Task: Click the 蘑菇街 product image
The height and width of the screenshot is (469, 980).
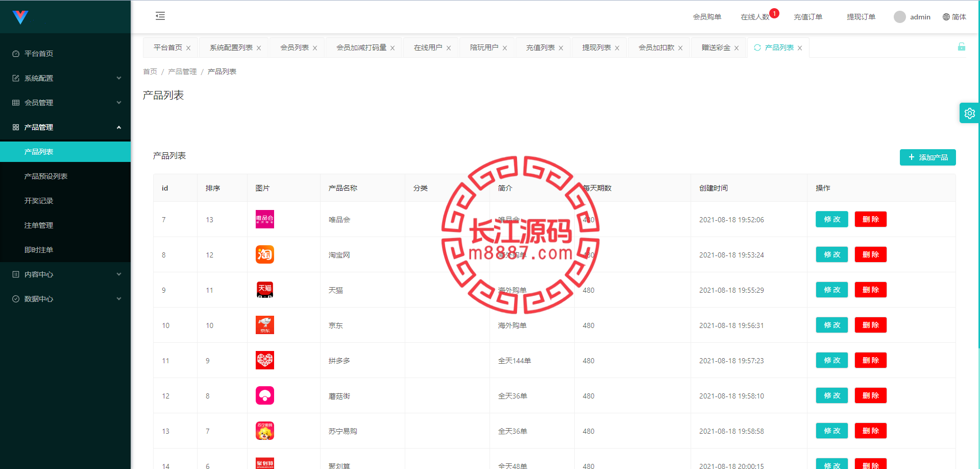Action: coord(265,395)
